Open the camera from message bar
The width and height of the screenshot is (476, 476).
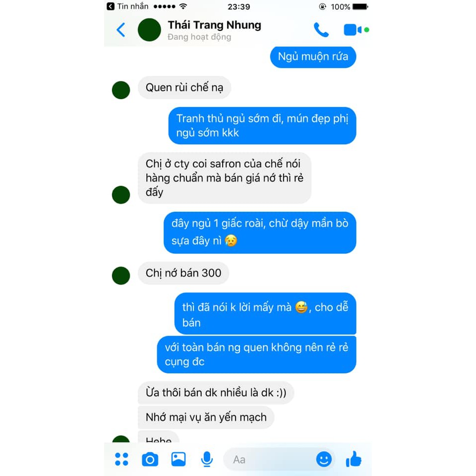(150, 459)
